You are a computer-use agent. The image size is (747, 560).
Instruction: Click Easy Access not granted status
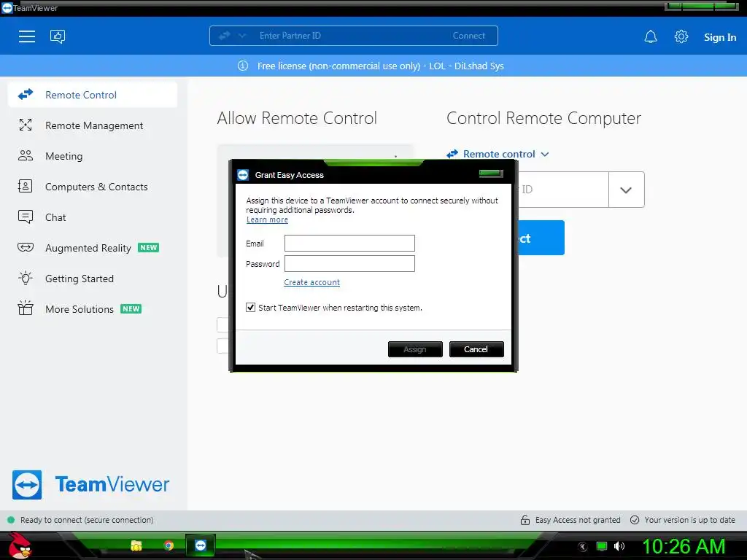578,520
